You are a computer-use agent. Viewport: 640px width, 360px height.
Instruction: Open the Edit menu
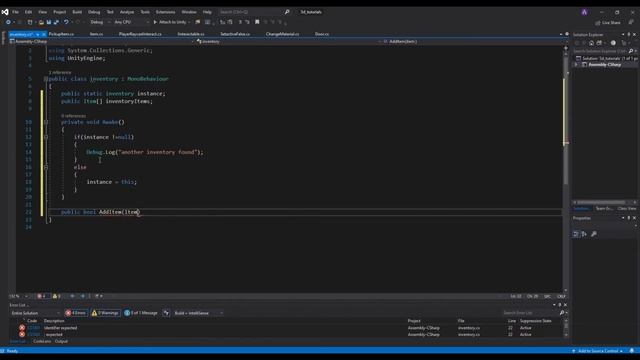click(28, 12)
